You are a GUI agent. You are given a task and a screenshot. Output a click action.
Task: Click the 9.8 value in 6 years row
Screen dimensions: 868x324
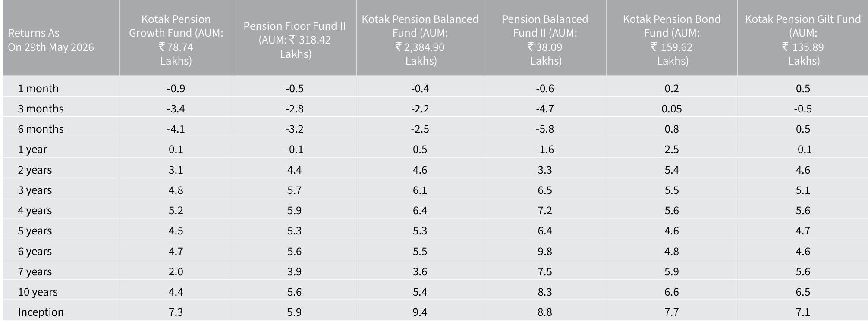545,251
